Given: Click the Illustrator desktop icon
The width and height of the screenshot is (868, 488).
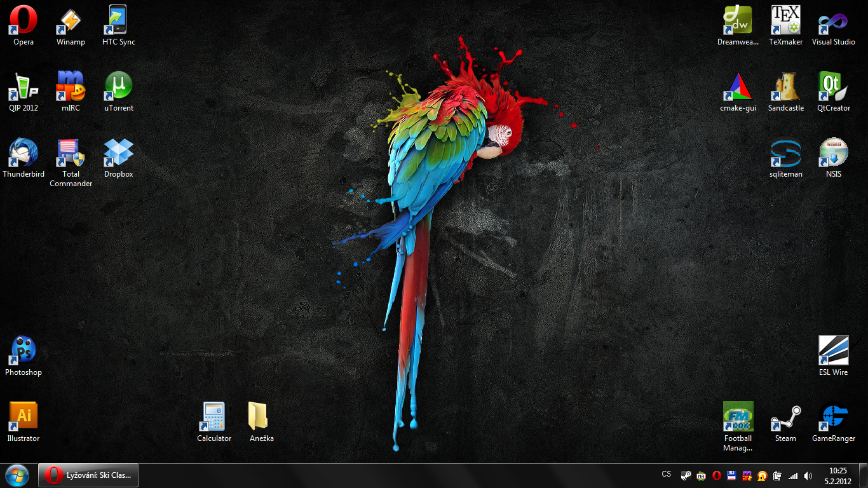Looking at the screenshot, I should [24, 417].
